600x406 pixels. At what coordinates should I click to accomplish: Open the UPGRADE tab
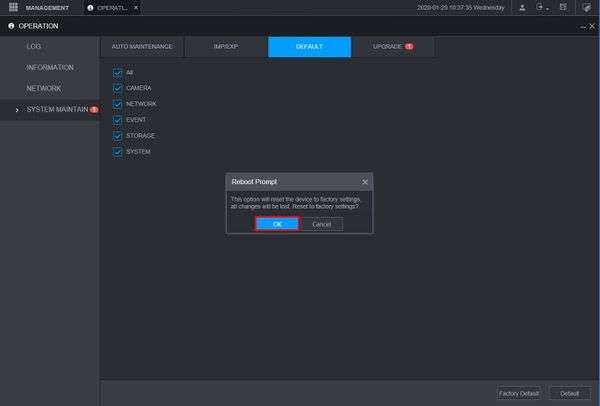pyautogui.click(x=393, y=47)
